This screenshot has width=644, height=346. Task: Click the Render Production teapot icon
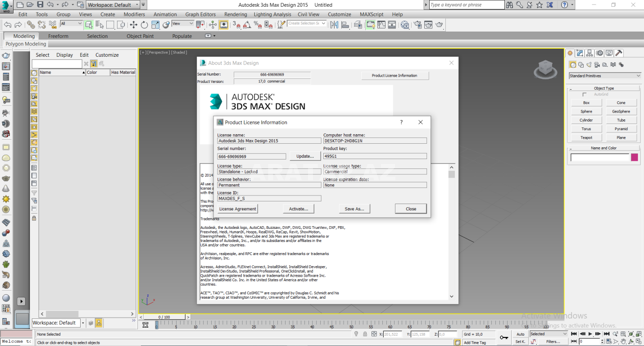(439, 24)
